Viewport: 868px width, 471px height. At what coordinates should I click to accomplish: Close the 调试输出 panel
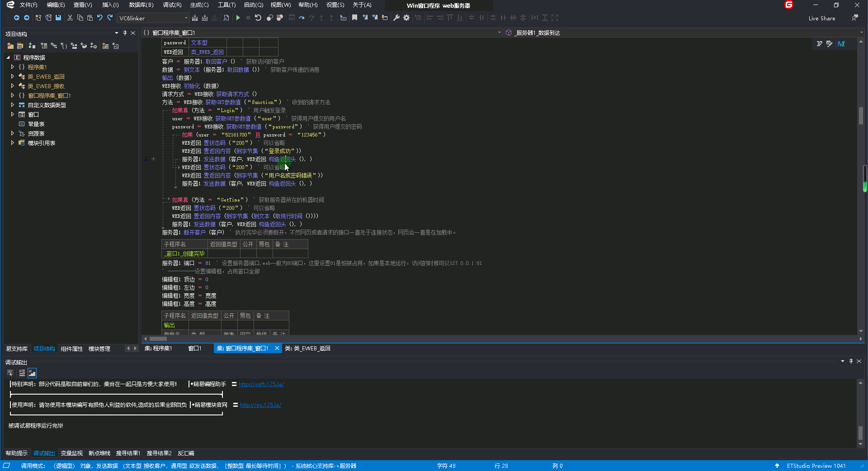(x=859, y=361)
